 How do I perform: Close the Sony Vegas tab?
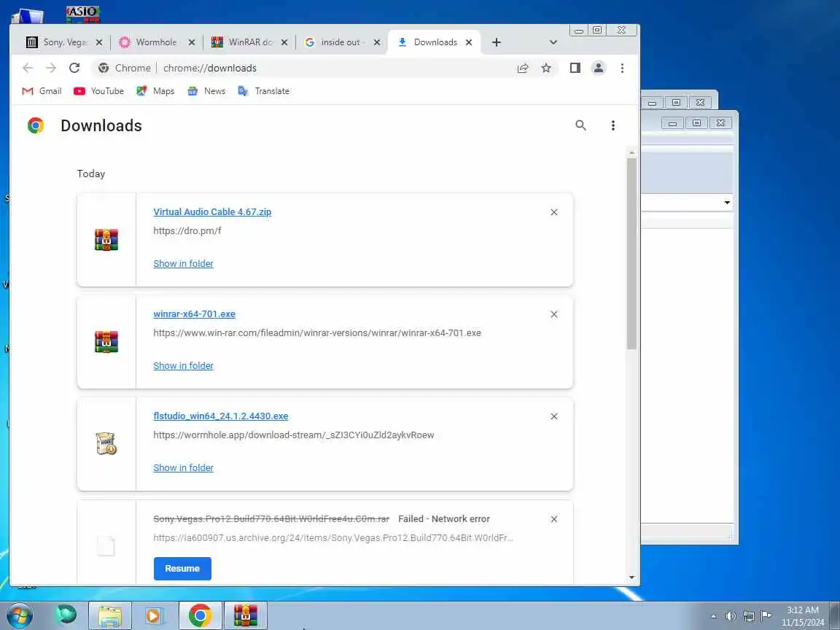[x=99, y=42]
